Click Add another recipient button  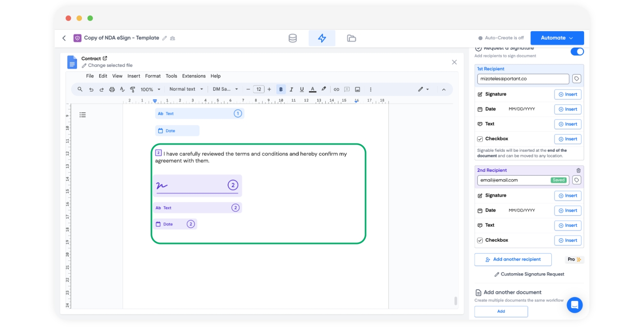pyautogui.click(x=513, y=260)
